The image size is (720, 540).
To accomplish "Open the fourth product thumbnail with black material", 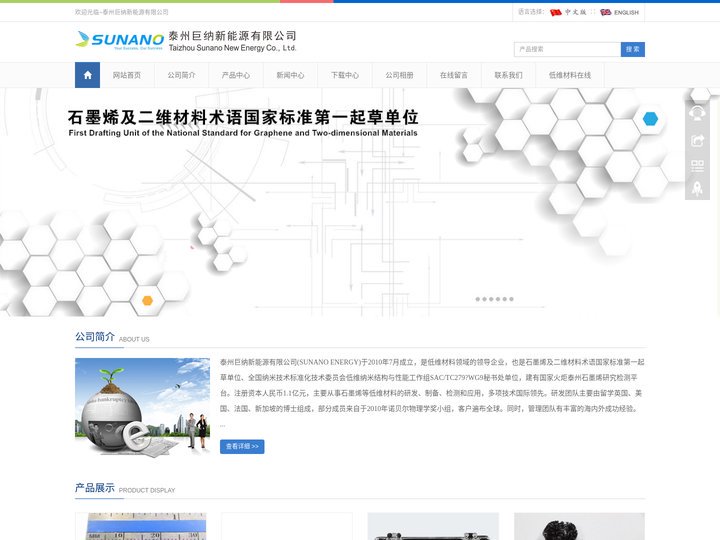I will coord(579,526).
